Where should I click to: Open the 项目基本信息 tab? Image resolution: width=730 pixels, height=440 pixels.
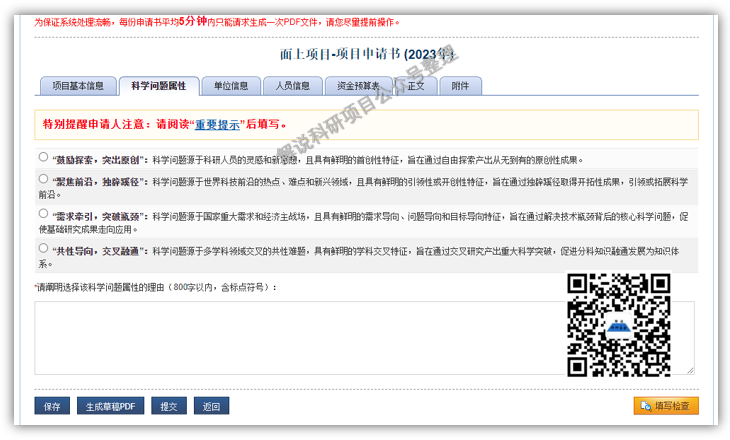[x=78, y=86]
